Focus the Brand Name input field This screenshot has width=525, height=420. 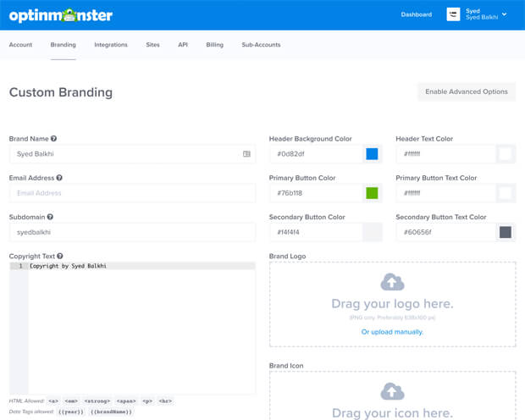tap(132, 154)
